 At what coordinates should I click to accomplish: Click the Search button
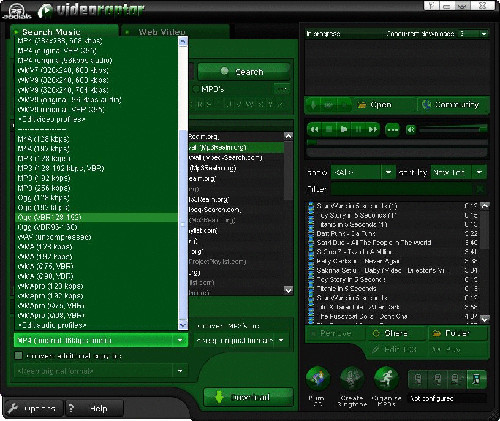pyautogui.click(x=244, y=71)
